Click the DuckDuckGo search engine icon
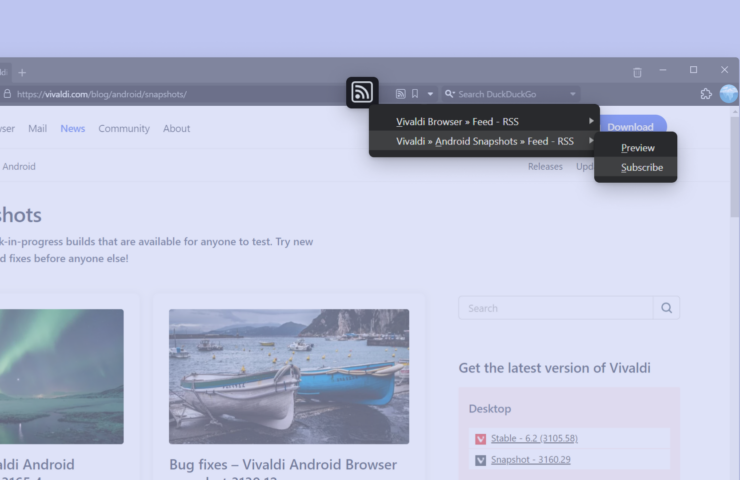 click(449, 94)
